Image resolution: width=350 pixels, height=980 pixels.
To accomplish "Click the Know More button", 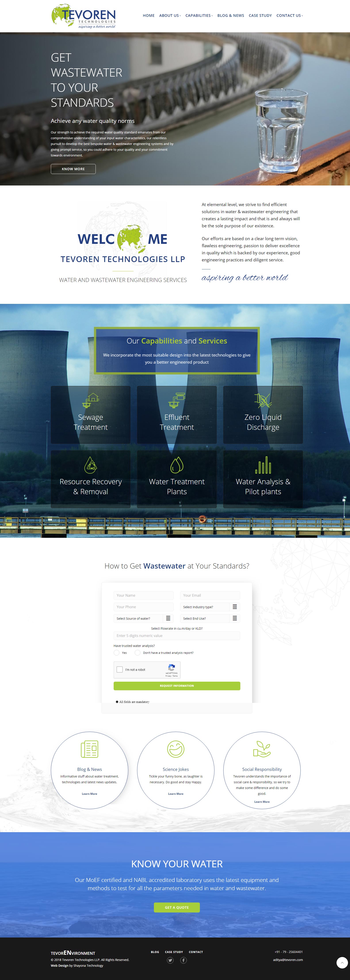I will tap(73, 169).
